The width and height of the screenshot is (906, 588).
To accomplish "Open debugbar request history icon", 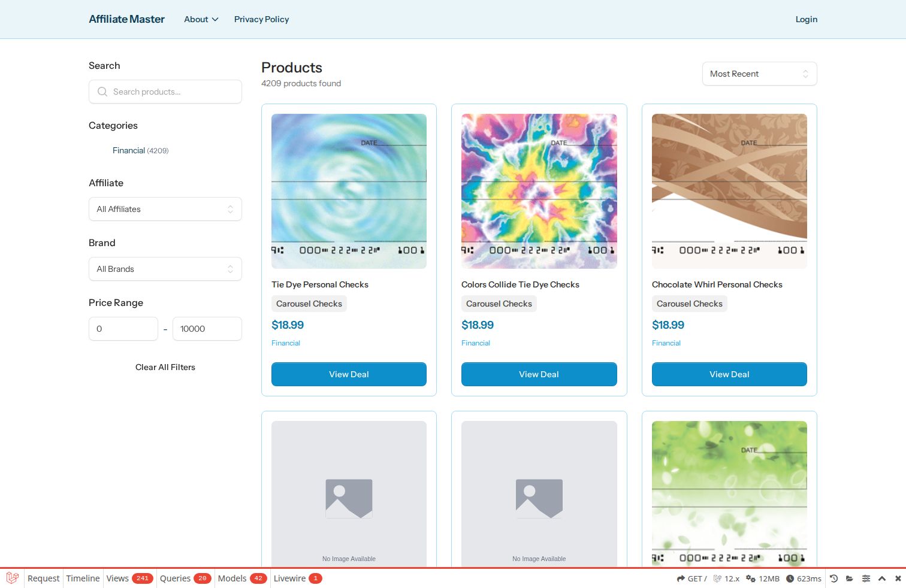I will (x=833, y=578).
